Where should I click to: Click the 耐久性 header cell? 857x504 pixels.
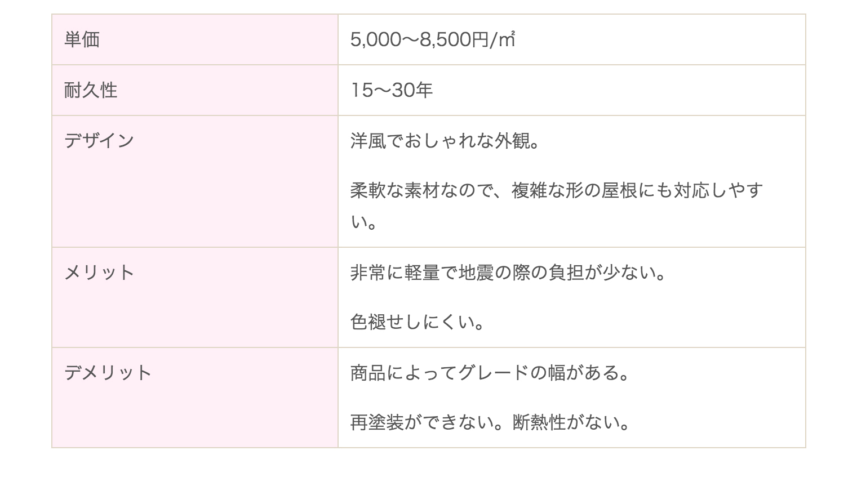(195, 90)
